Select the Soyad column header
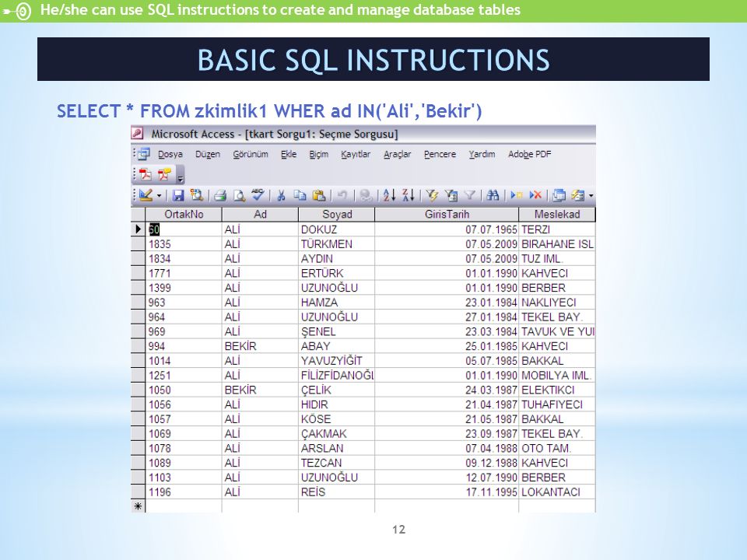This screenshot has width=747, height=560. click(x=337, y=215)
